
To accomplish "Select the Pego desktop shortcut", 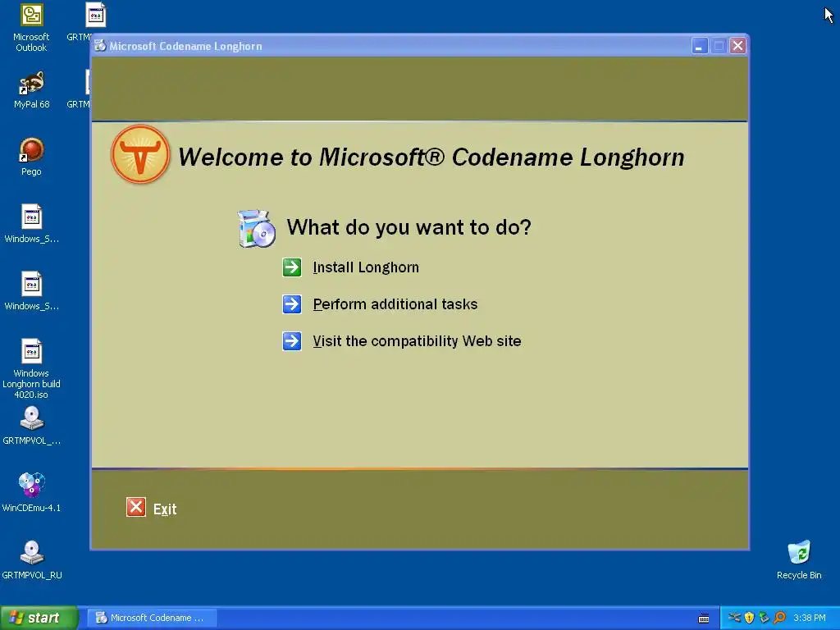I will point(32,157).
